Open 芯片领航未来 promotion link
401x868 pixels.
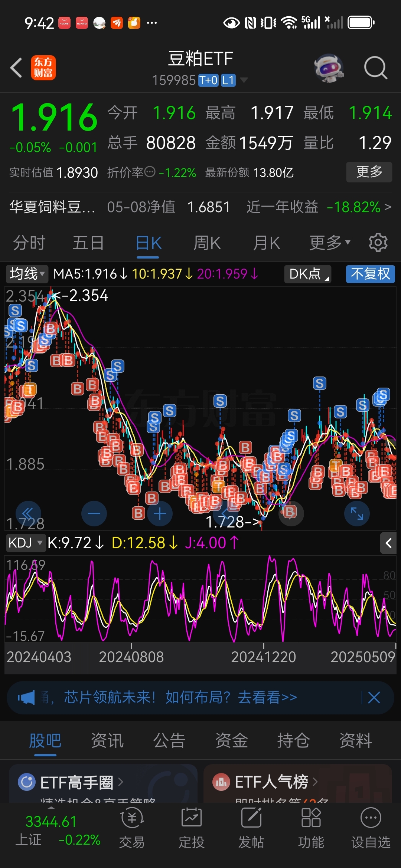[x=180, y=697]
